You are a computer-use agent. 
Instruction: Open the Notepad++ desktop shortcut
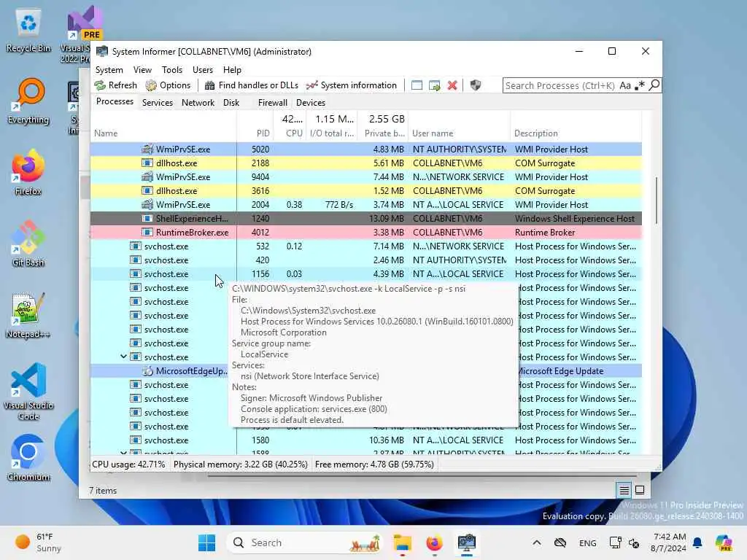pyautogui.click(x=28, y=315)
